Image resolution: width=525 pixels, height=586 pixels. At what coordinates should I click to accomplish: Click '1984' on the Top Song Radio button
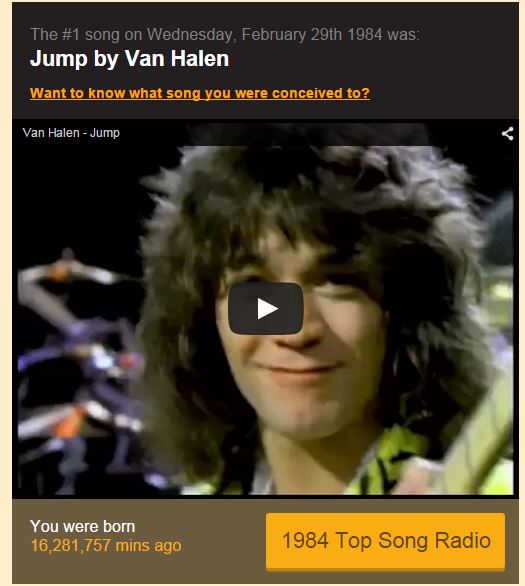click(305, 541)
